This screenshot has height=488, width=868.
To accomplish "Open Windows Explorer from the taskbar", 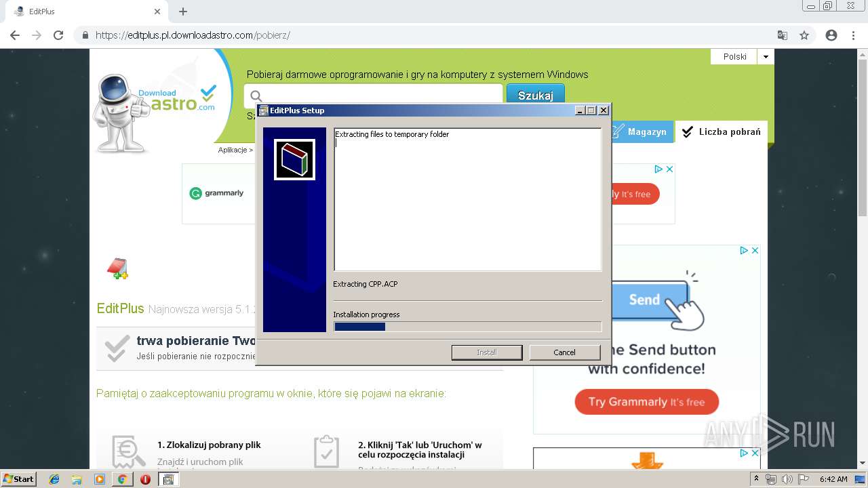I will pyautogui.click(x=77, y=479).
